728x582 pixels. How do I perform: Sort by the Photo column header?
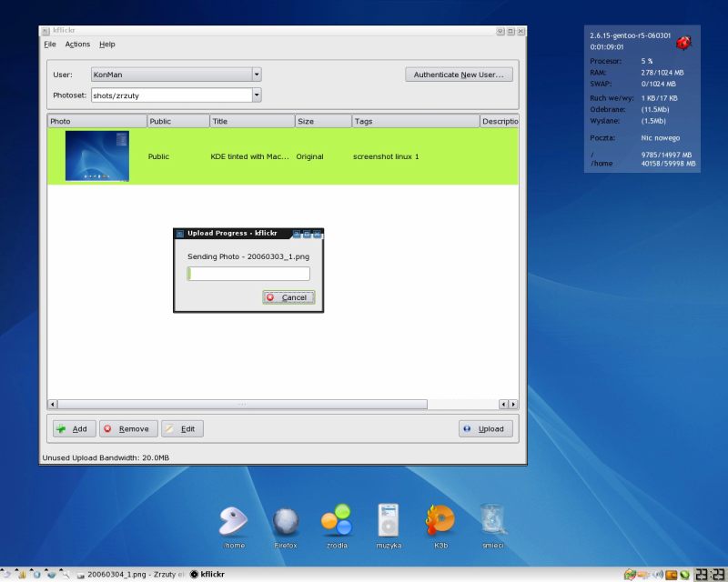(97, 121)
